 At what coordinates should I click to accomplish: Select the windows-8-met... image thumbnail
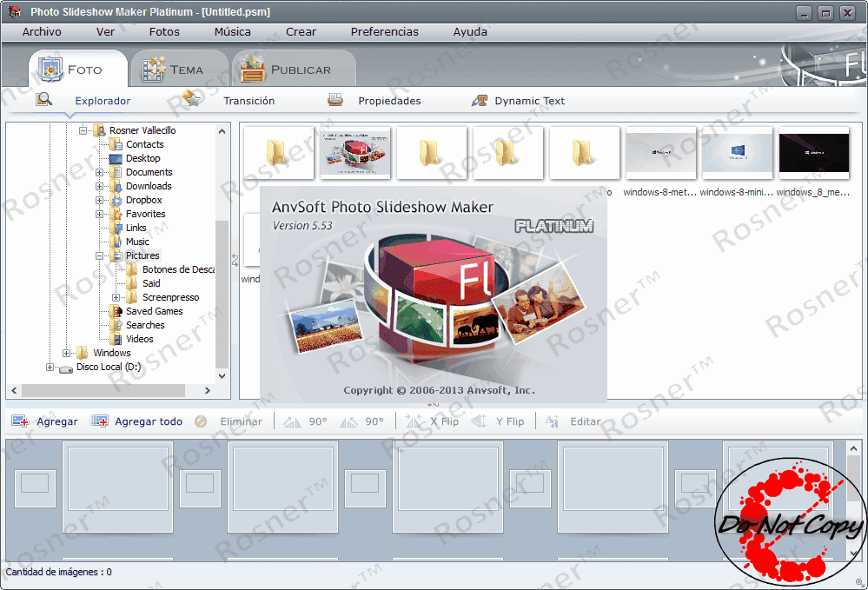(x=660, y=153)
